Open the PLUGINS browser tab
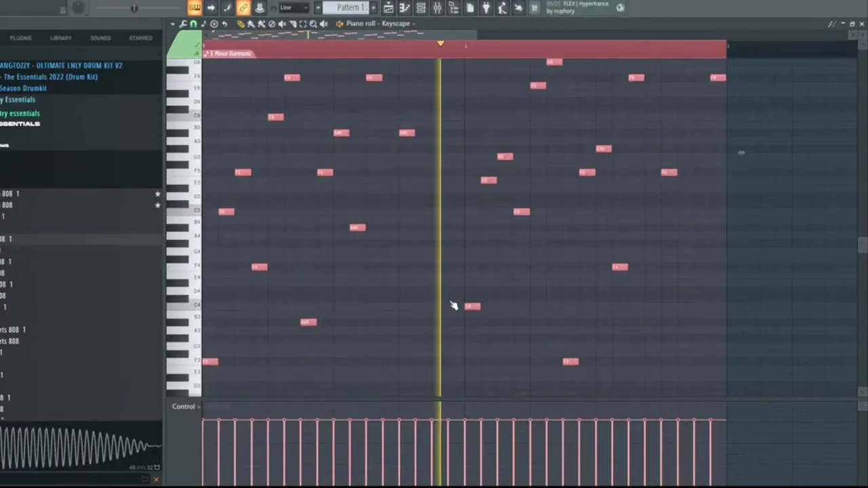This screenshot has height=488, width=868. click(20, 38)
